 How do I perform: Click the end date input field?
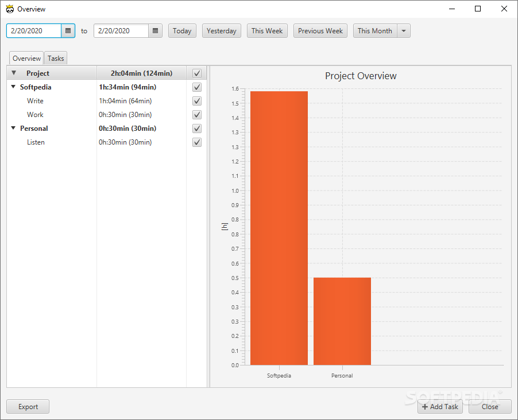121,31
